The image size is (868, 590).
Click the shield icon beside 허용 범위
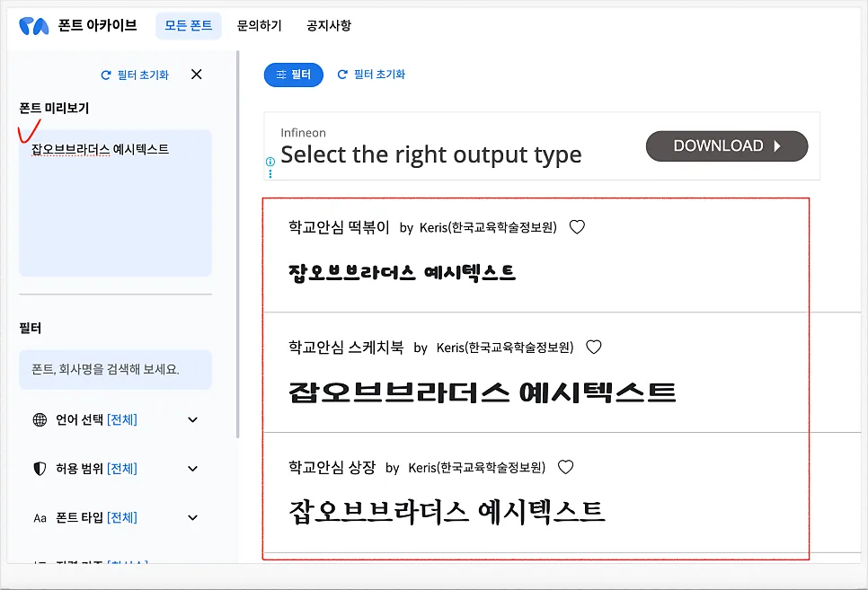[40, 469]
